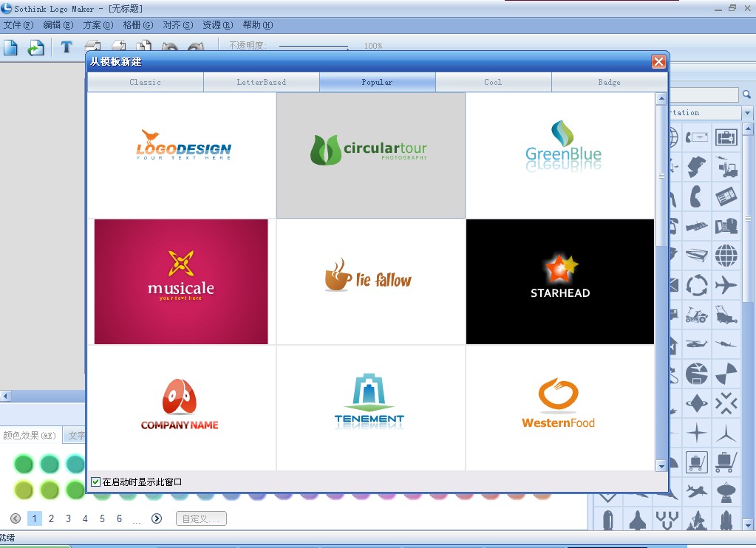
Task: Pick the circular recycle arrows shape
Action: click(x=697, y=285)
